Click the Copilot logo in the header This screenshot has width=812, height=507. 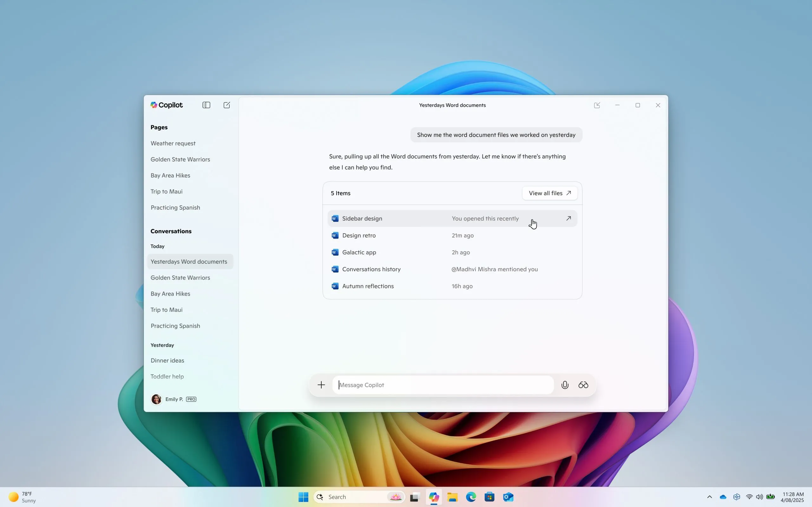point(166,105)
